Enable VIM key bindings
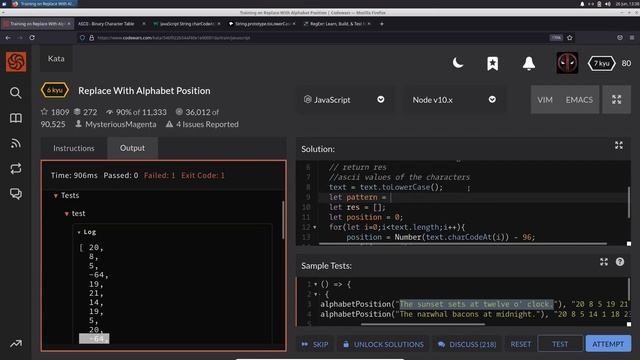640x360 pixels. [544, 100]
